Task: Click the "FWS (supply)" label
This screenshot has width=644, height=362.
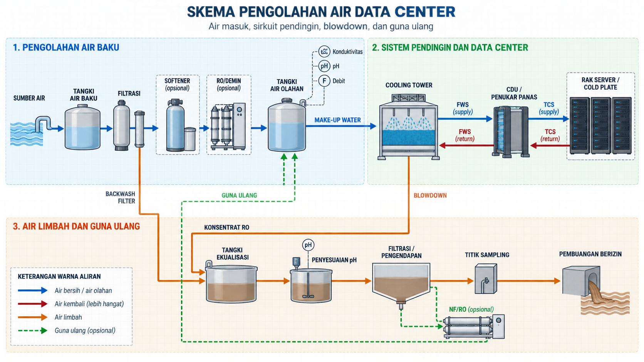Action: coord(463,108)
